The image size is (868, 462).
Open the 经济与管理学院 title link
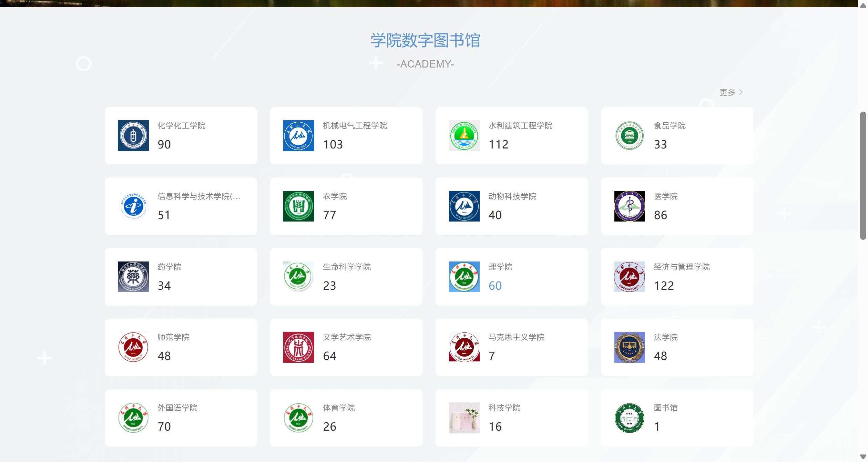click(682, 267)
